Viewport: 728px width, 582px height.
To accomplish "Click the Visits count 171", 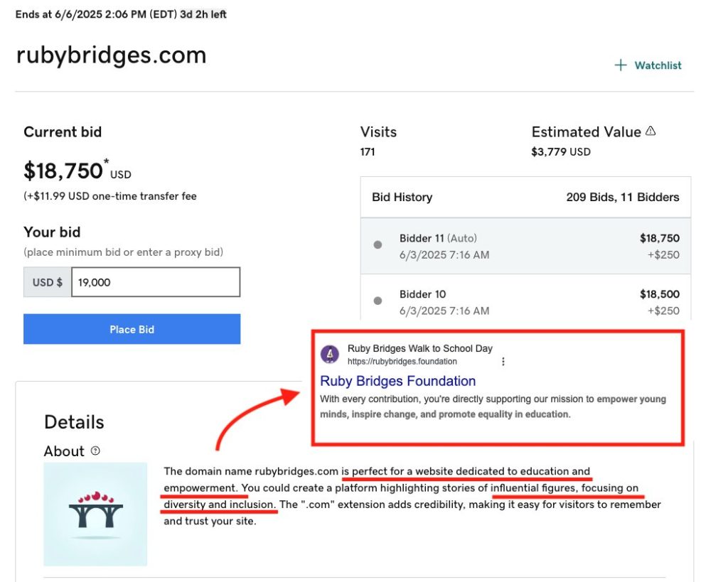I will click(x=368, y=152).
